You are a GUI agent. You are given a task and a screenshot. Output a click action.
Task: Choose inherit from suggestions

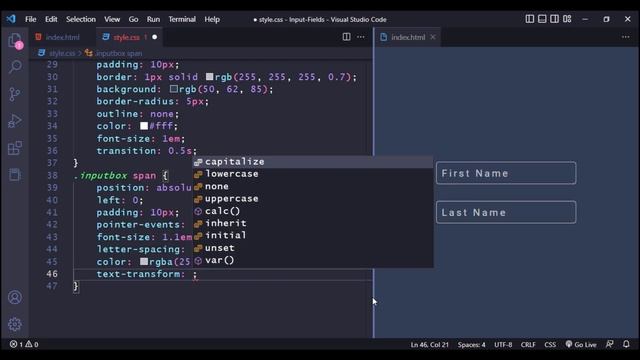[x=313, y=223]
